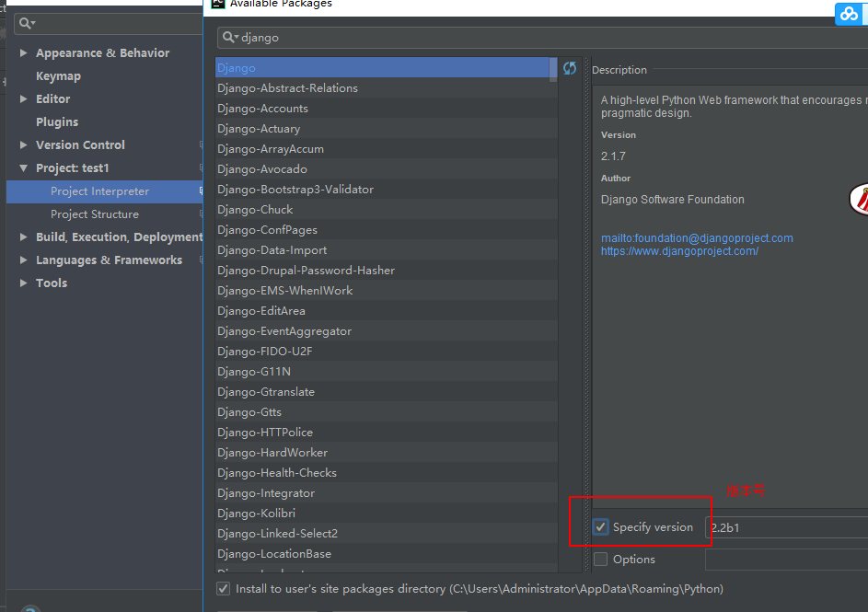Select Django-Kolibri package

[x=387, y=514]
